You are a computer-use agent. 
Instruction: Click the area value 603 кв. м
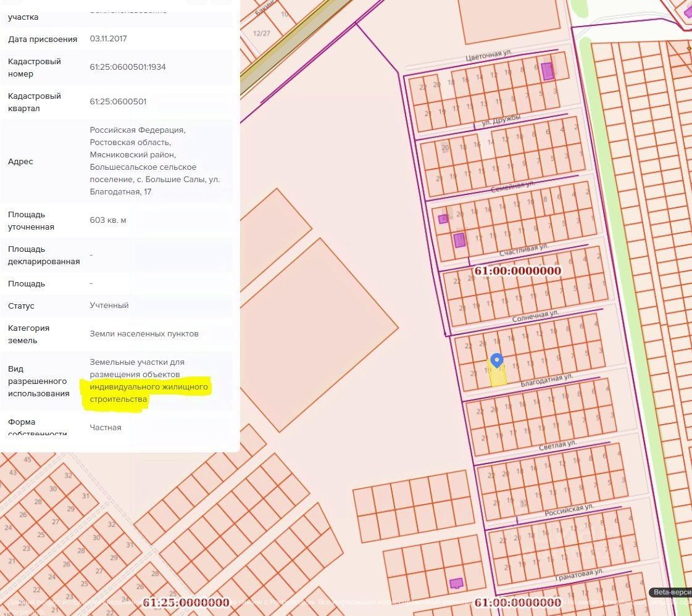coord(107,220)
